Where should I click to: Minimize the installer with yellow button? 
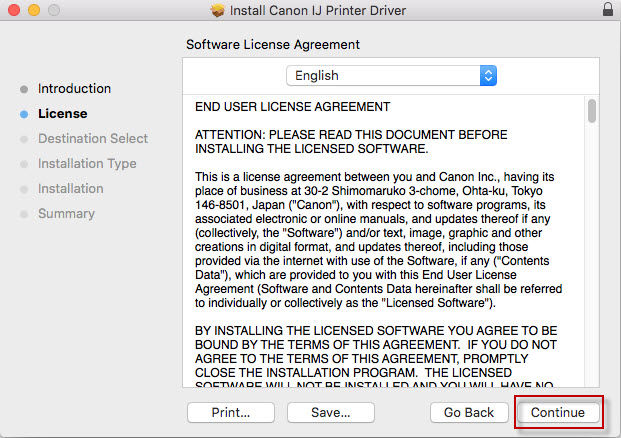34,10
